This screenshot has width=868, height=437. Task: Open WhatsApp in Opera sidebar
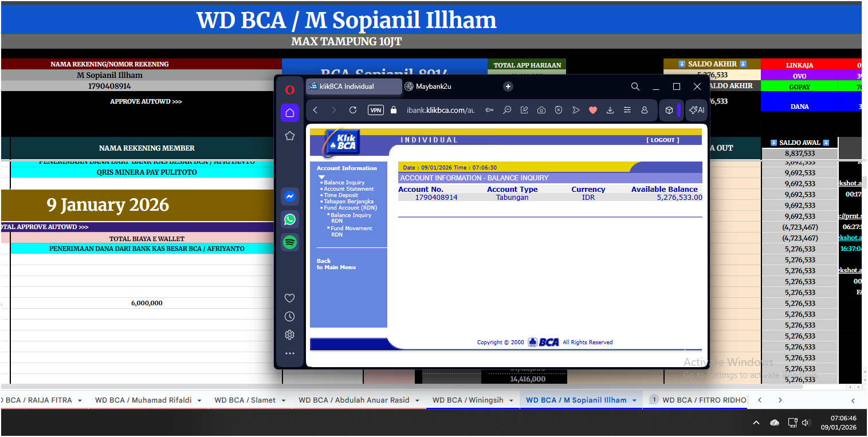290,219
